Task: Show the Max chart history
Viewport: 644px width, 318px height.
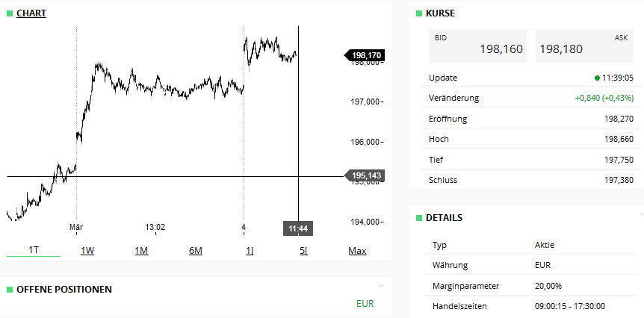Action: click(357, 250)
